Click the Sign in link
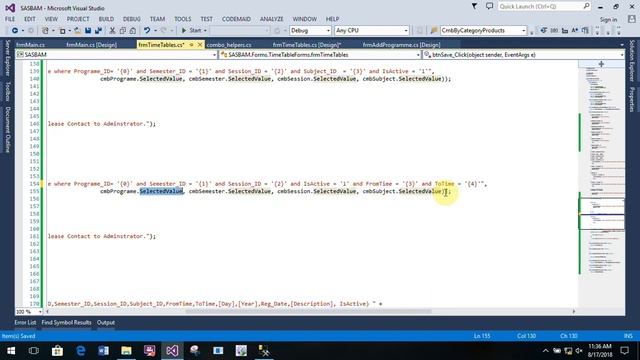This screenshot has width=640, height=360. coord(608,20)
